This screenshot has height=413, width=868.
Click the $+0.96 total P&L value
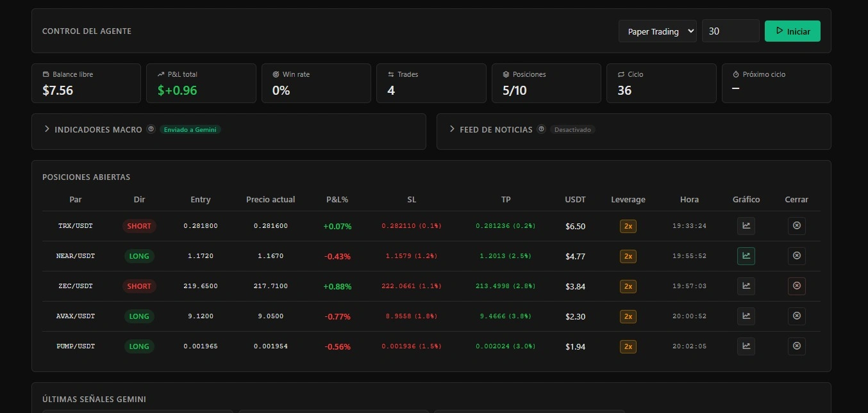click(x=177, y=90)
